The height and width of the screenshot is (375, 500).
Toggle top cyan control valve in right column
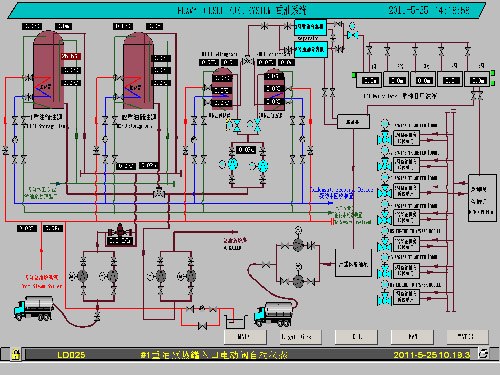384,137
